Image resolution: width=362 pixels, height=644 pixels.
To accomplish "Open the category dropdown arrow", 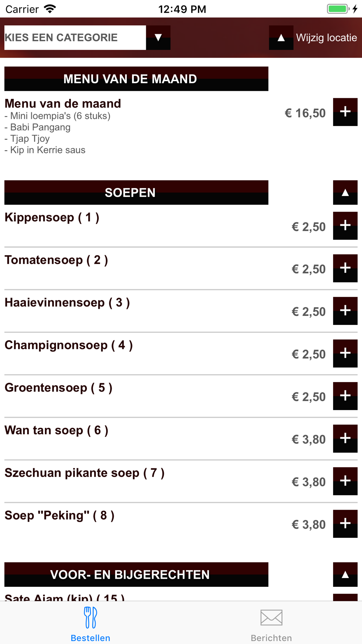I will 158,38.
